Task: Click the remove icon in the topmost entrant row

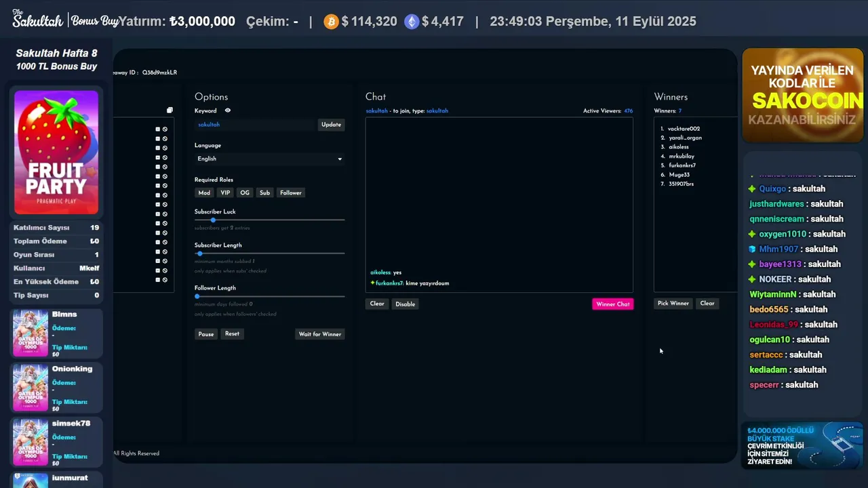Action: 157,129
